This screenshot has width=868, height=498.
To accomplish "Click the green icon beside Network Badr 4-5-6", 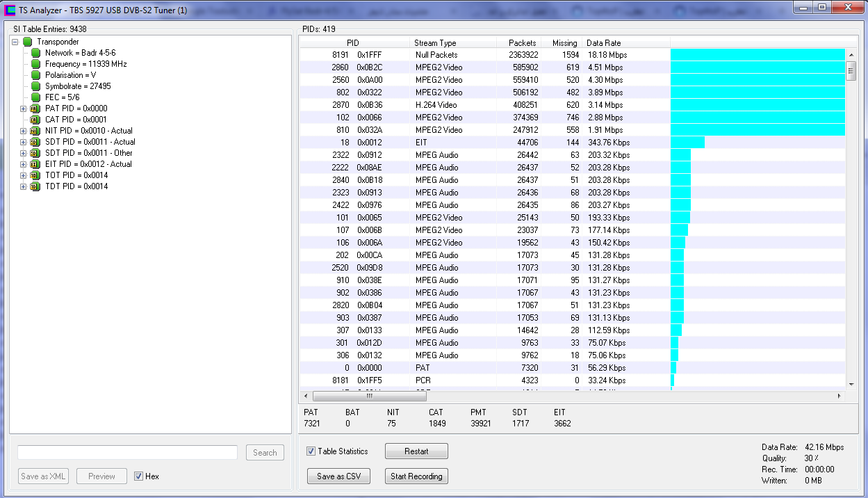I will click(x=35, y=53).
